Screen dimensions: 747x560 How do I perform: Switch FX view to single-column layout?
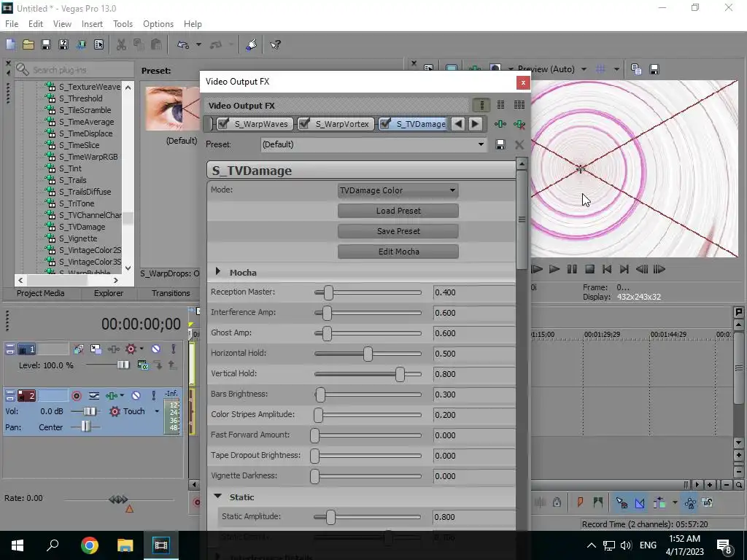click(x=481, y=105)
